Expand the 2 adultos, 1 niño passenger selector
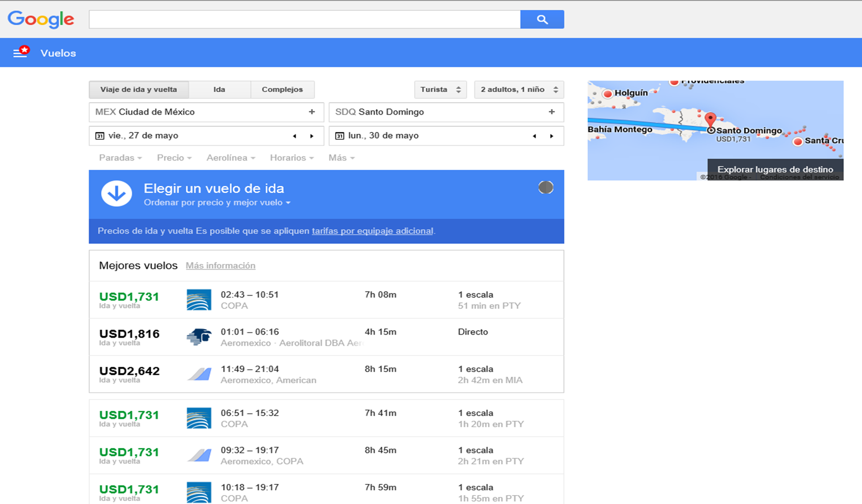The height and width of the screenshot is (504, 862). click(519, 89)
